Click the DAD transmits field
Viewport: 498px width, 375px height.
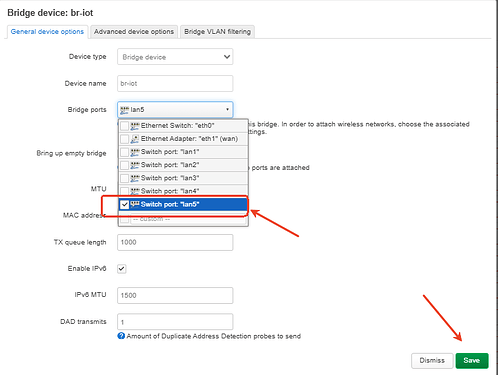click(x=175, y=322)
